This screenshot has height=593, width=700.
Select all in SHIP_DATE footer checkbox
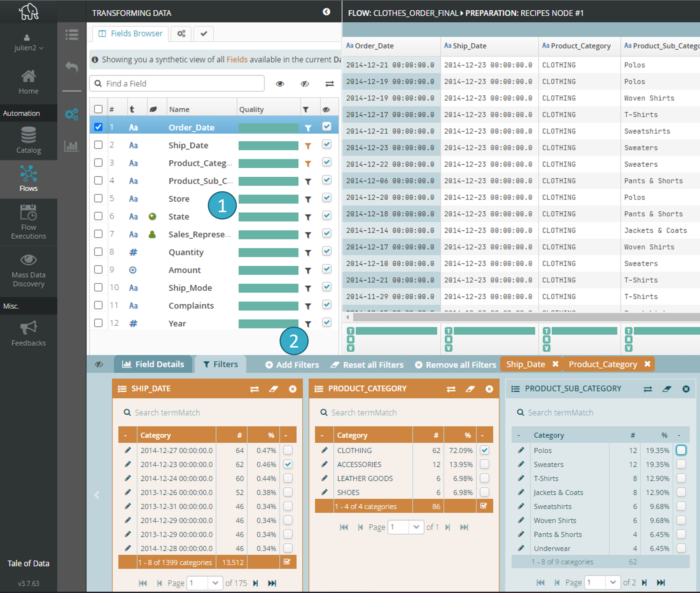287,562
